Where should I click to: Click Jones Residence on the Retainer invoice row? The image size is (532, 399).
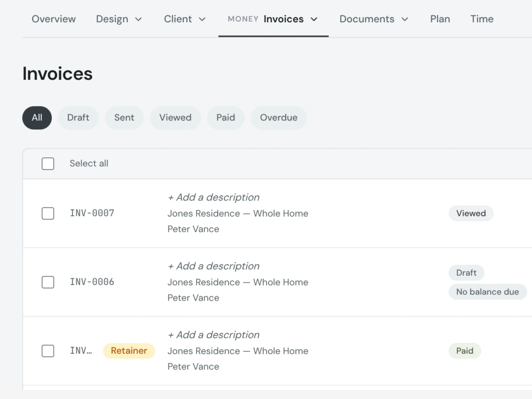(238, 351)
